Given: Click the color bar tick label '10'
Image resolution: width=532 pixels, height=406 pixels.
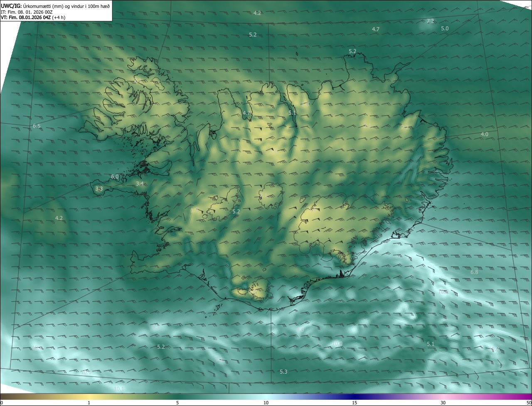Looking at the screenshot, I should coord(266,403).
